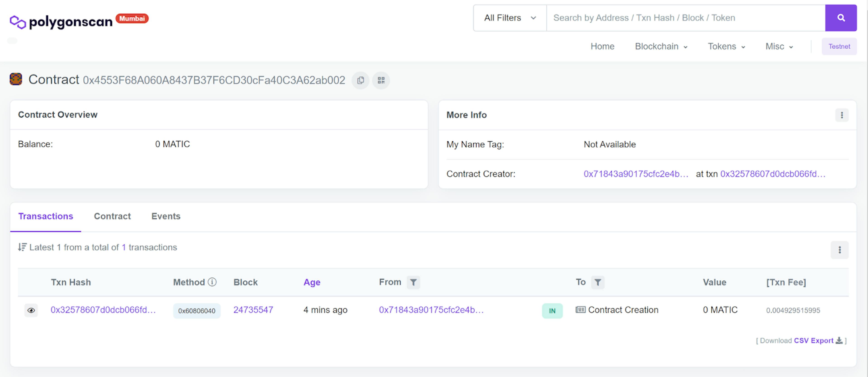Download the CSV Export
Image resolution: width=868 pixels, height=377 pixels.
(814, 341)
